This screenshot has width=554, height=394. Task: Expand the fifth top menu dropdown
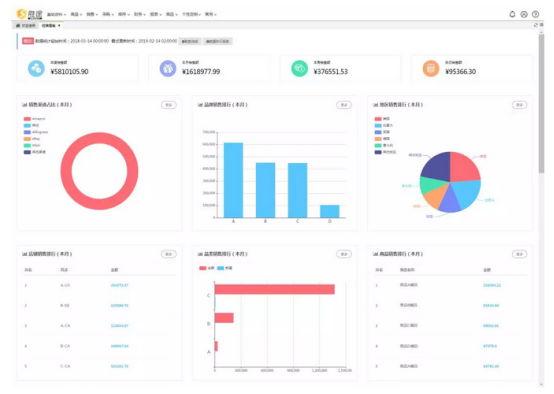124,14
